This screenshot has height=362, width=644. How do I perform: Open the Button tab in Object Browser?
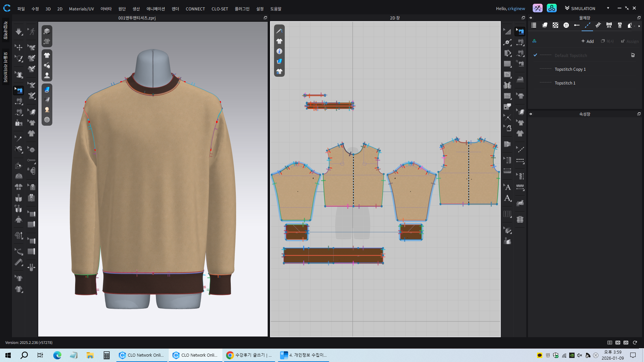(x=566, y=25)
